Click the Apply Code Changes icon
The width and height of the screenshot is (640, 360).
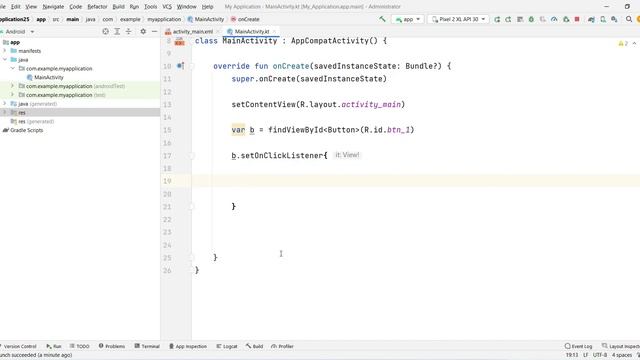[x=520, y=19]
